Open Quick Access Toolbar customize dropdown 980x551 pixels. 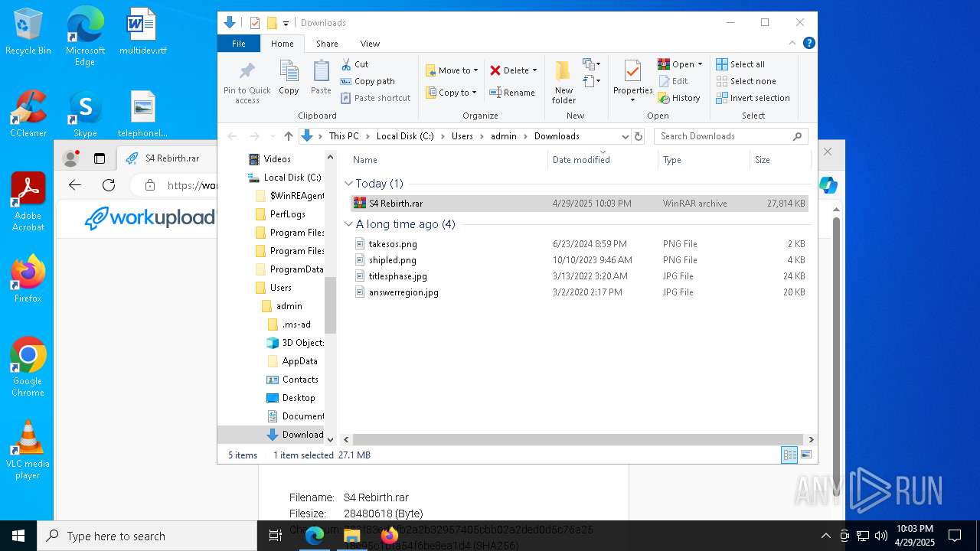click(x=286, y=23)
